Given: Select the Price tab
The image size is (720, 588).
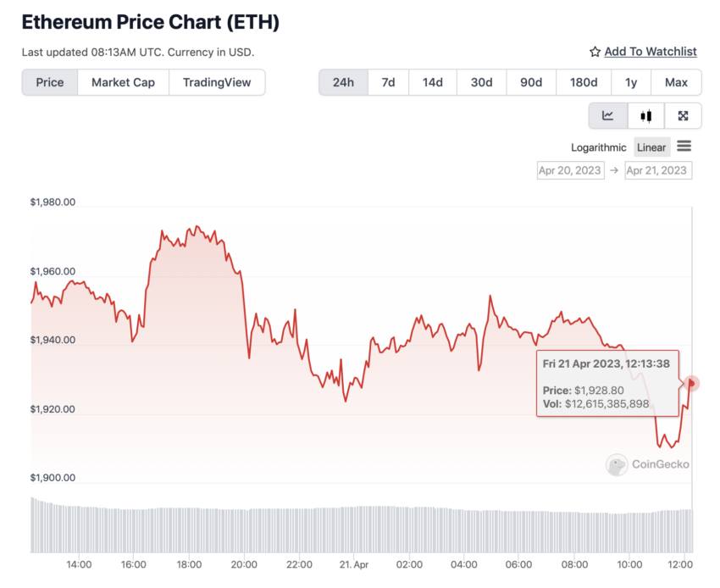Looking at the screenshot, I should coord(50,83).
